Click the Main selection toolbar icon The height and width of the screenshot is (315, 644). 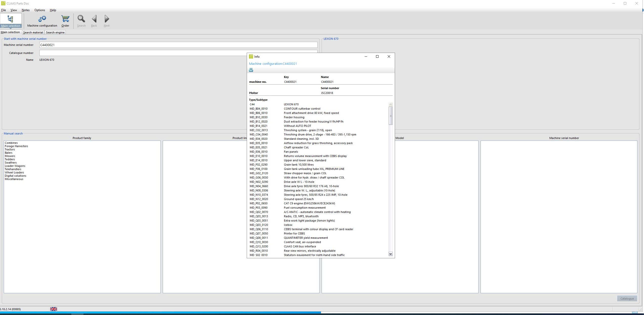pos(10,21)
